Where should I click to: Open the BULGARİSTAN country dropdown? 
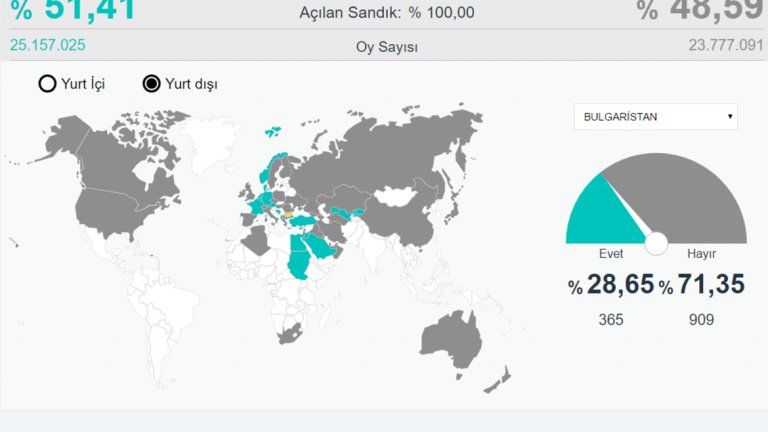[x=654, y=117]
